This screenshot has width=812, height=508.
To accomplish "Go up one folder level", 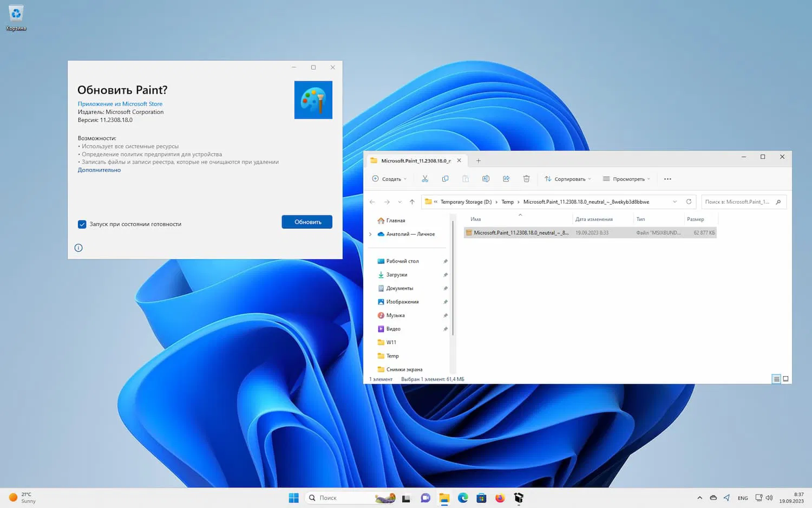I will pyautogui.click(x=412, y=202).
